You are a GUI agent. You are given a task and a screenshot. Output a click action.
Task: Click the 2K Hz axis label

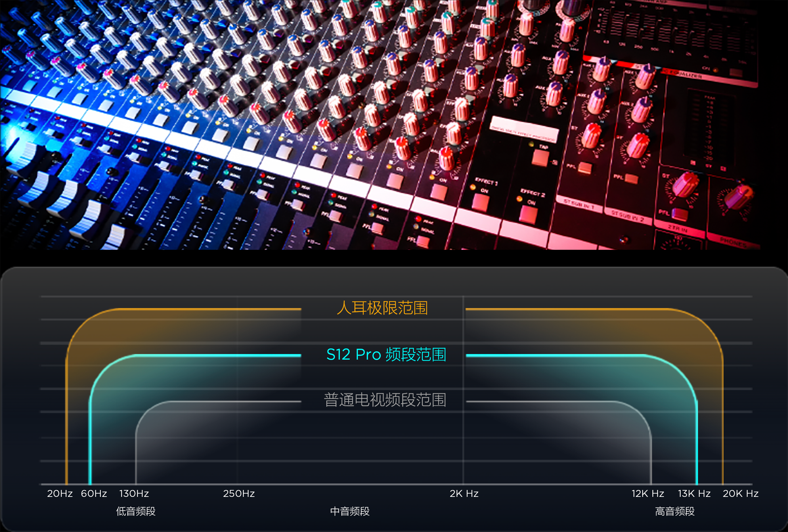(x=464, y=494)
